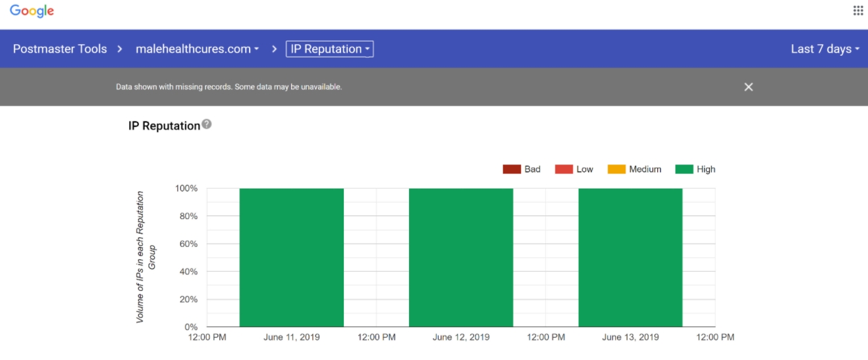Image resolution: width=868 pixels, height=360 pixels.
Task: Go to Postmaster Tools home link
Action: pos(60,49)
